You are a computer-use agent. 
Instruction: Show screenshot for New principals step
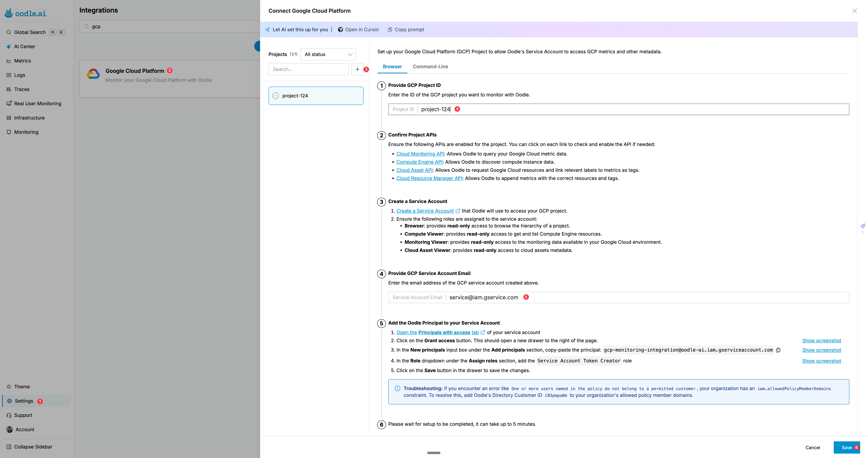click(x=821, y=350)
